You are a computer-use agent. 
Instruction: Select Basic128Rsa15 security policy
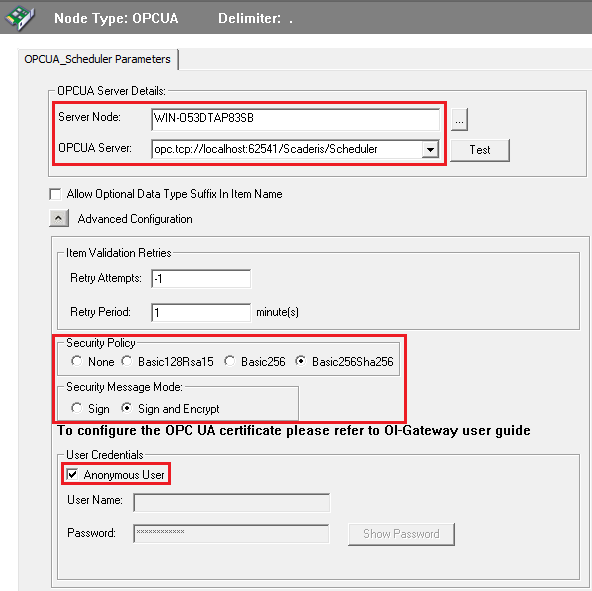pos(127,361)
